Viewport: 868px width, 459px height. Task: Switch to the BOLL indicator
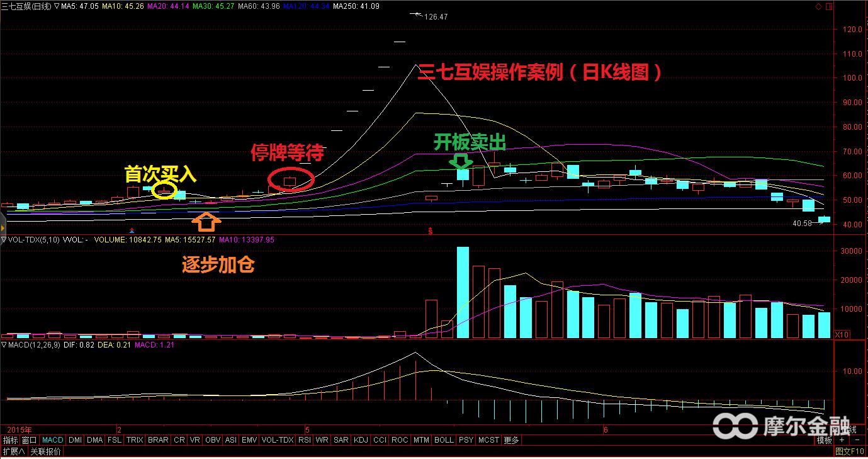click(x=444, y=440)
